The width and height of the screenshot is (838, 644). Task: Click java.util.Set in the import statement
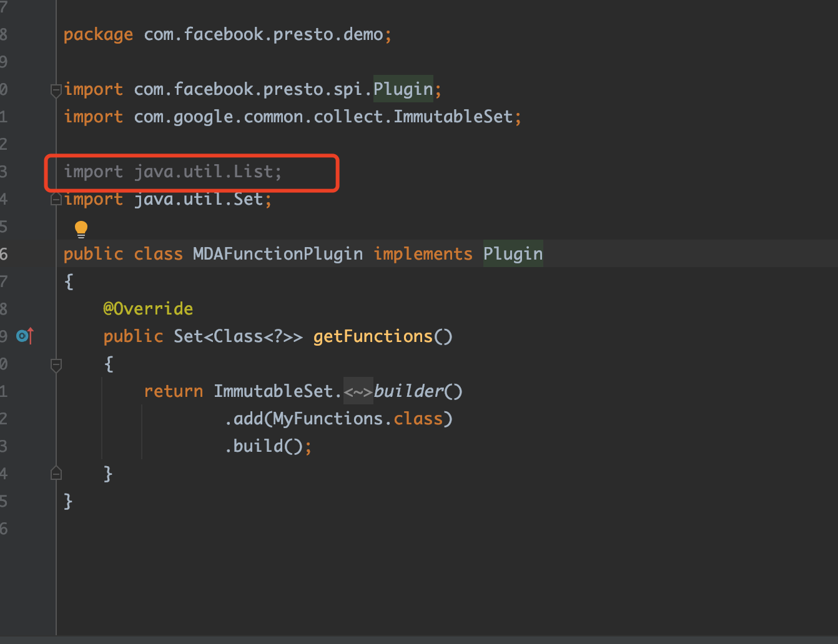click(x=199, y=199)
